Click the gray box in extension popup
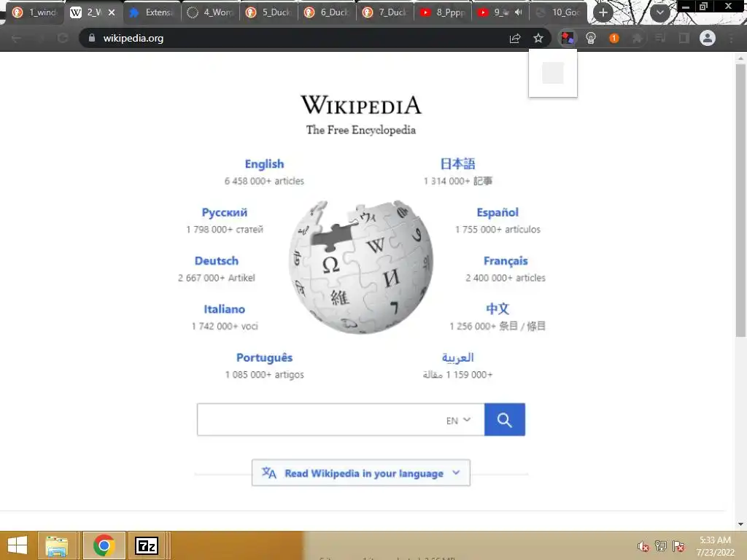 [x=553, y=73]
